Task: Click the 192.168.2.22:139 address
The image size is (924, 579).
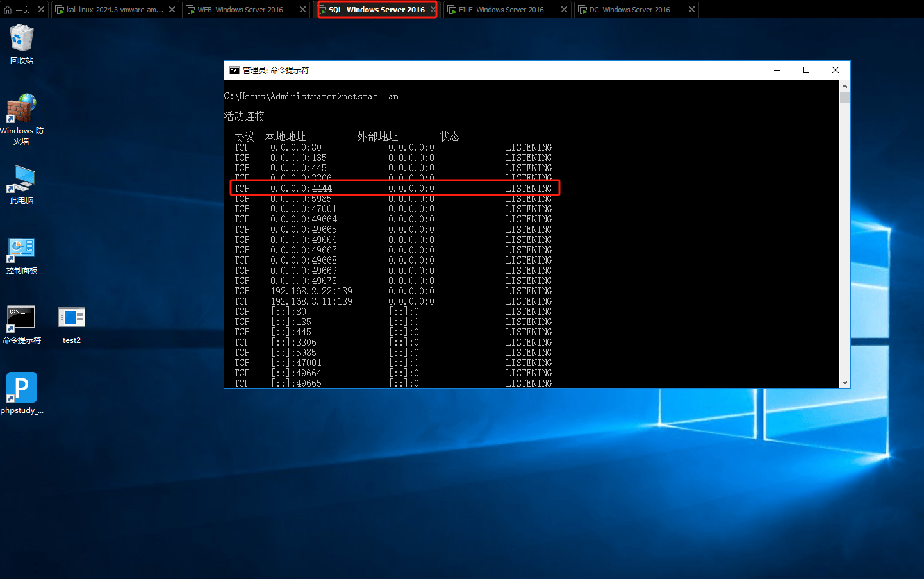Action: (311, 291)
